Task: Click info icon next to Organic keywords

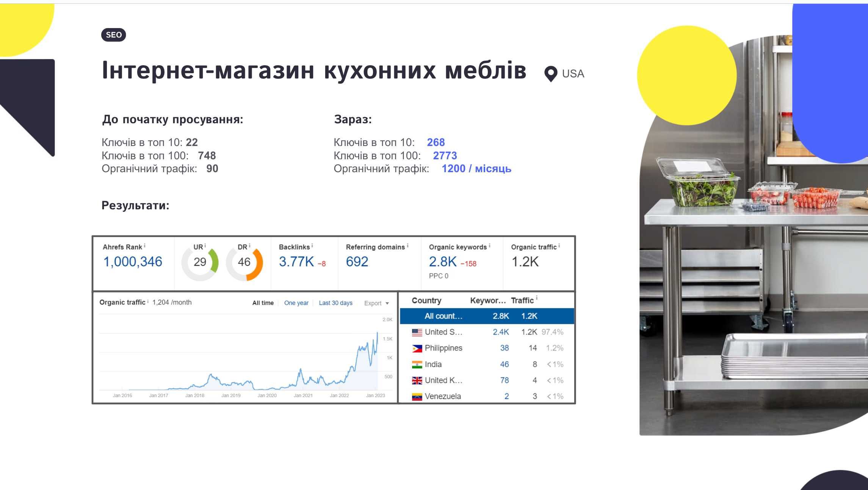Action: click(x=489, y=246)
